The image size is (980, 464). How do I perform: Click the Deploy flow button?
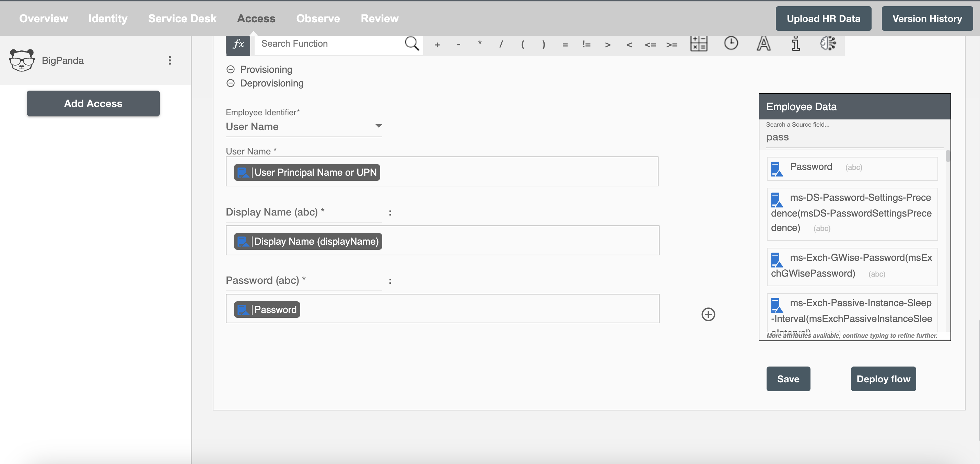pyautogui.click(x=883, y=378)
